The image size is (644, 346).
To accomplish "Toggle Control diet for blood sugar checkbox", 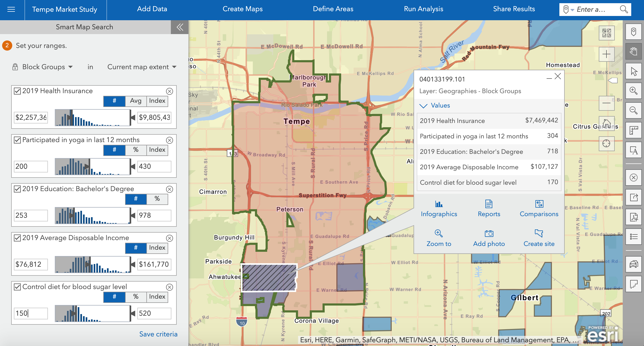I will [17, 287].
